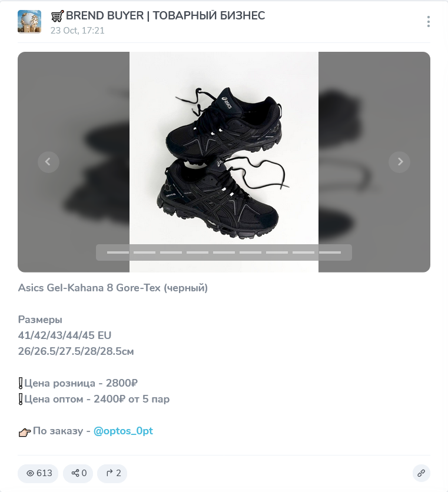Screen dimensions: 448x492
Task: Jump to the last slide indicator bar
Action: click(330, 252)
